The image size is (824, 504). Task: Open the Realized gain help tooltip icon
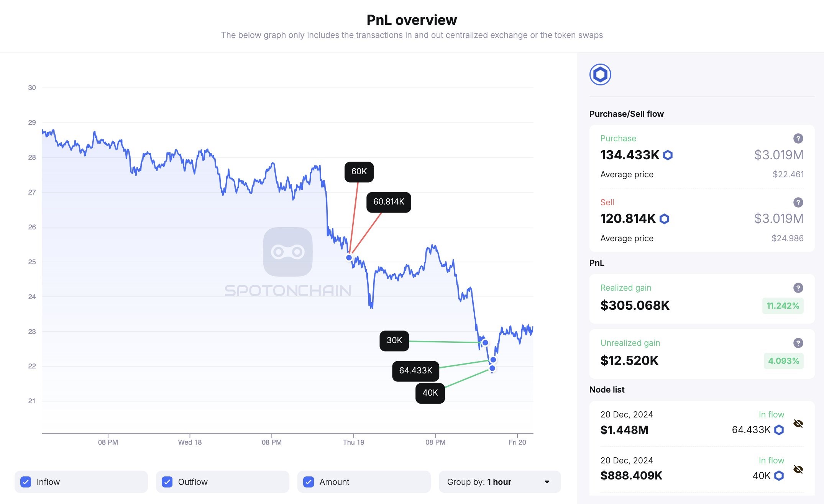tap(798, 288)
